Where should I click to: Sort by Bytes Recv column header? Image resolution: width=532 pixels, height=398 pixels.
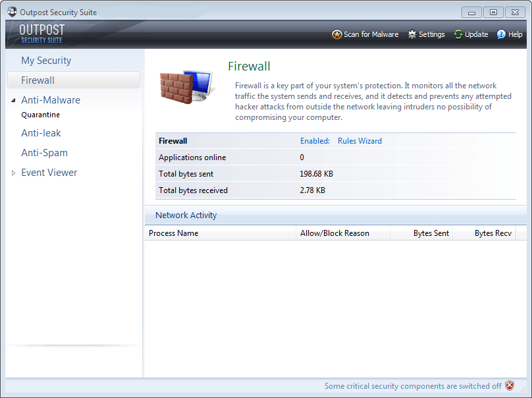484,233
